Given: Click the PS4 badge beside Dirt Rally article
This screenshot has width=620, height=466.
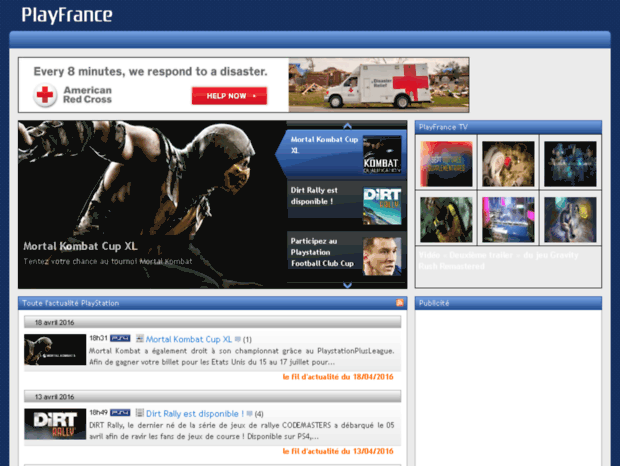Looking at the screenshot, I should click(120, 413).
